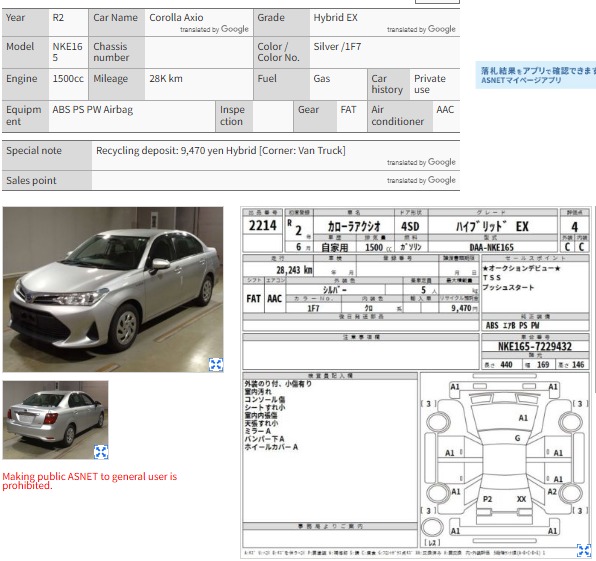596x561 pixels.
Task: Click lot number 2214 on auction sheet
Action: [262, 225]
